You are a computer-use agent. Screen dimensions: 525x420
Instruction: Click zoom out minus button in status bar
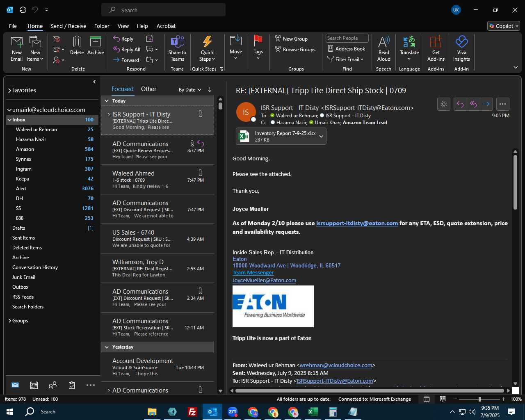[455, 399]
